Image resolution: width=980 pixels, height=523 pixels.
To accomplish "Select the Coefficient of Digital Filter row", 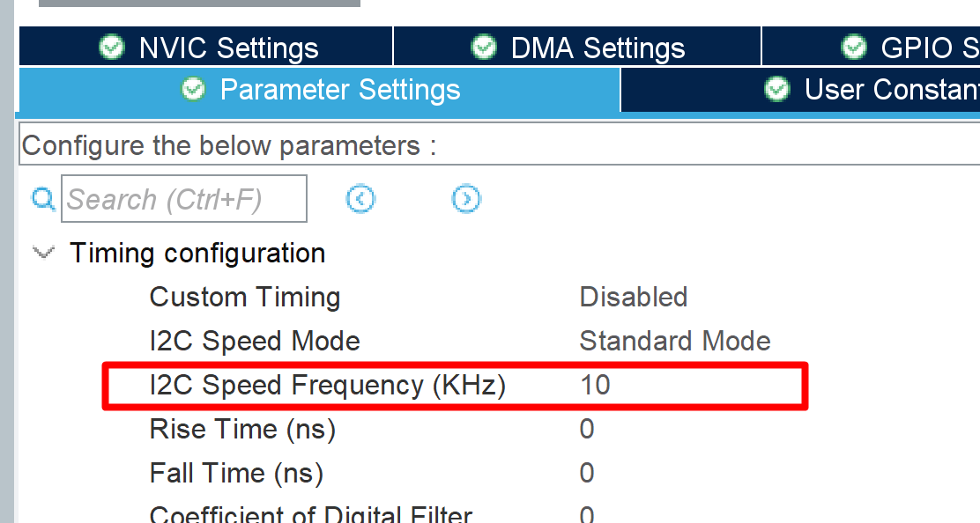I will click(x=310, y=513).
